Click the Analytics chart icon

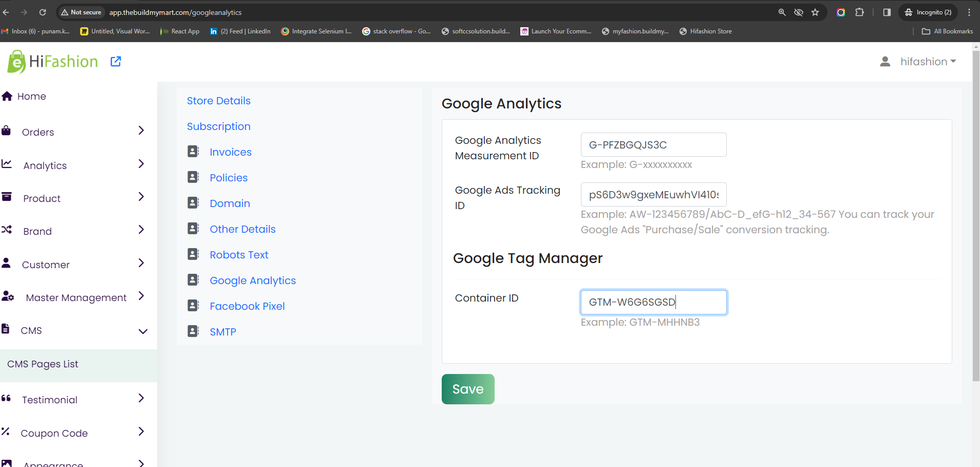(x=7, y=164)
